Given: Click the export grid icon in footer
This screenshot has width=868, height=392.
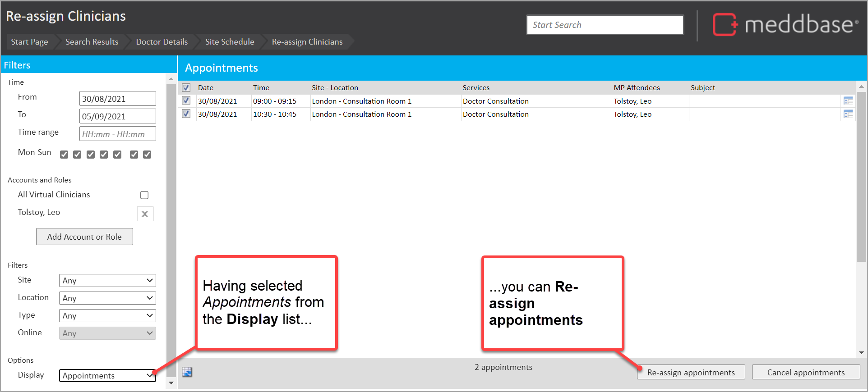Looking at the screenshot, I should (187, 372).
